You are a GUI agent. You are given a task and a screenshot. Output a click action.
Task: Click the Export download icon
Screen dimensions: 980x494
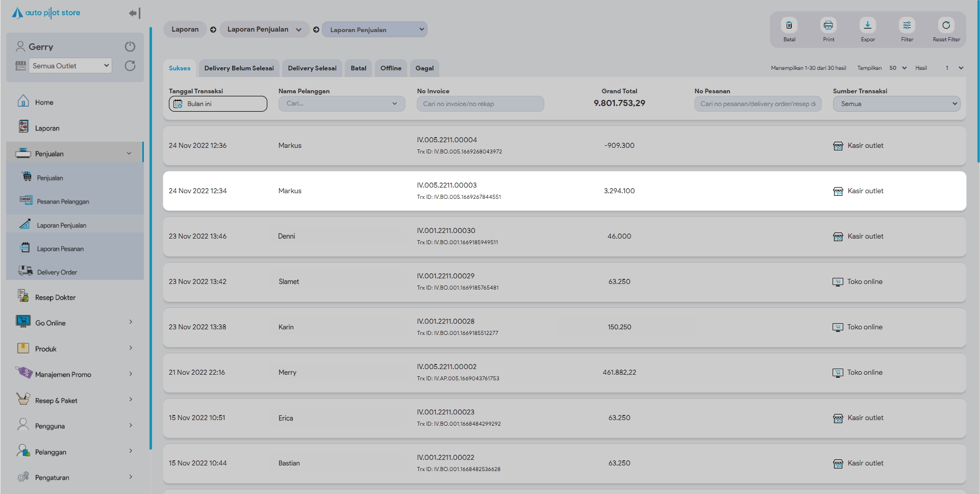(x=867, y=25)
